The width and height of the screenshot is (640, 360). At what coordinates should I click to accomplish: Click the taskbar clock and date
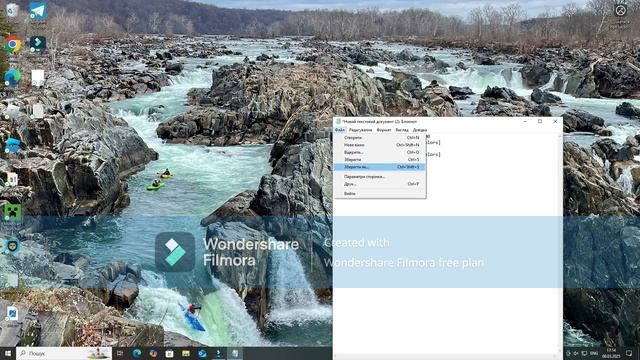(611, 353)
